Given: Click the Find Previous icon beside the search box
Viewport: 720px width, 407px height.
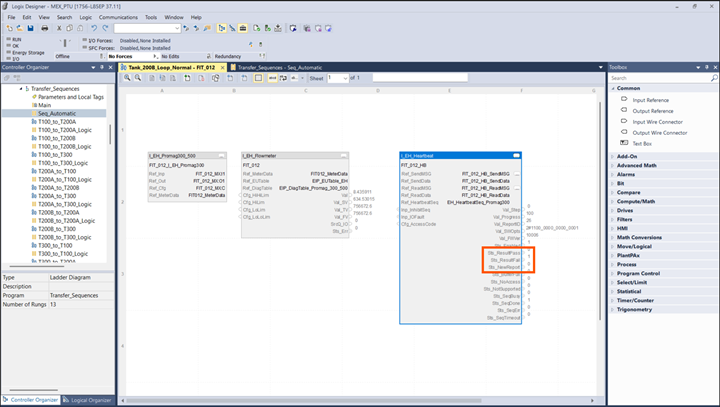Looking at the screenshot, I should (x=186, y=28).
